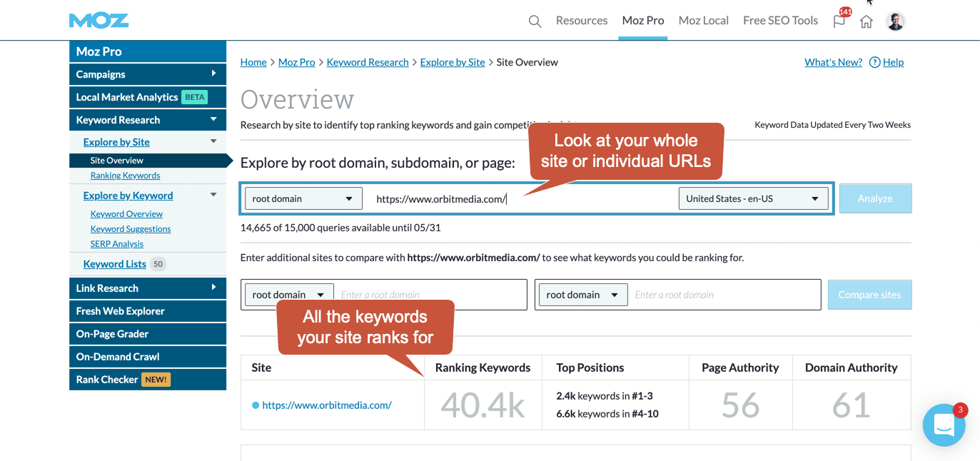
Task: Collapse the Explore by Site submenu arrow
Action: 213,141
